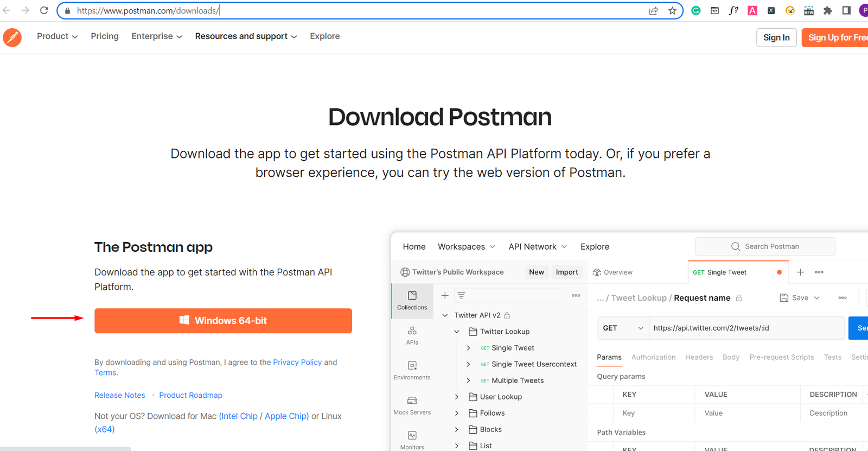The height and width of the screenshot is (451, 868).
Task: Click Home in the Postman app header
Action: pos(414,246)
